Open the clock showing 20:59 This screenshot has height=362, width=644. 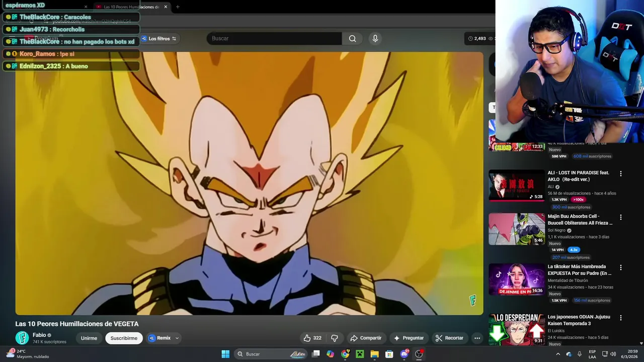click(629, 354)
